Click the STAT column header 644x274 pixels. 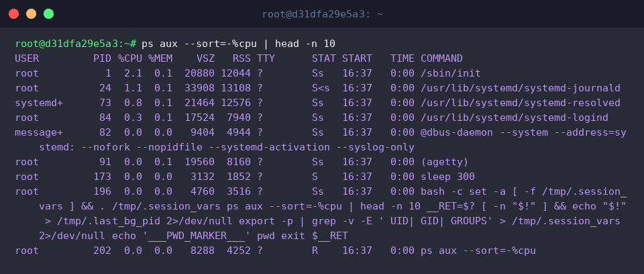click(x=323, y=58)
